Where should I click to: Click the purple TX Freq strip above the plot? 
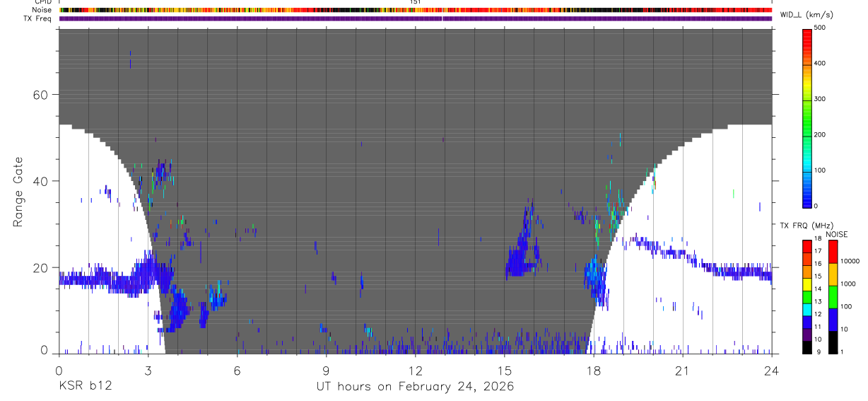416,18
